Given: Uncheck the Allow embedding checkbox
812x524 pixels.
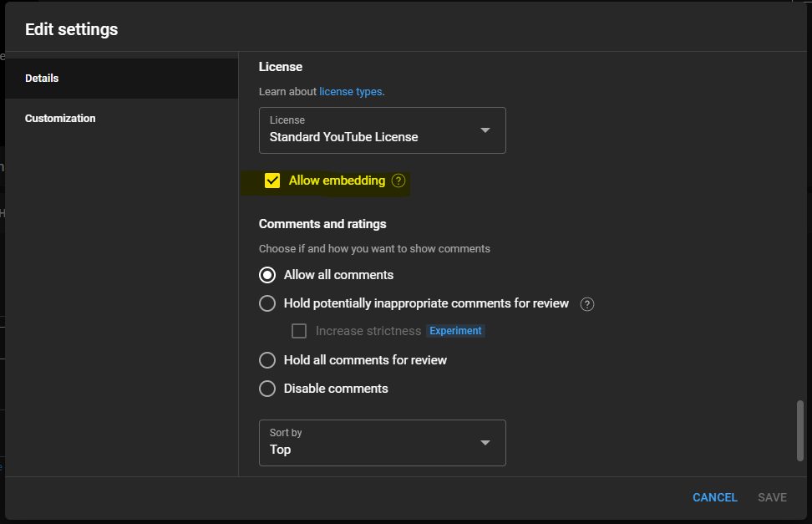Looking at the screenshot, I should coord(272,181).
